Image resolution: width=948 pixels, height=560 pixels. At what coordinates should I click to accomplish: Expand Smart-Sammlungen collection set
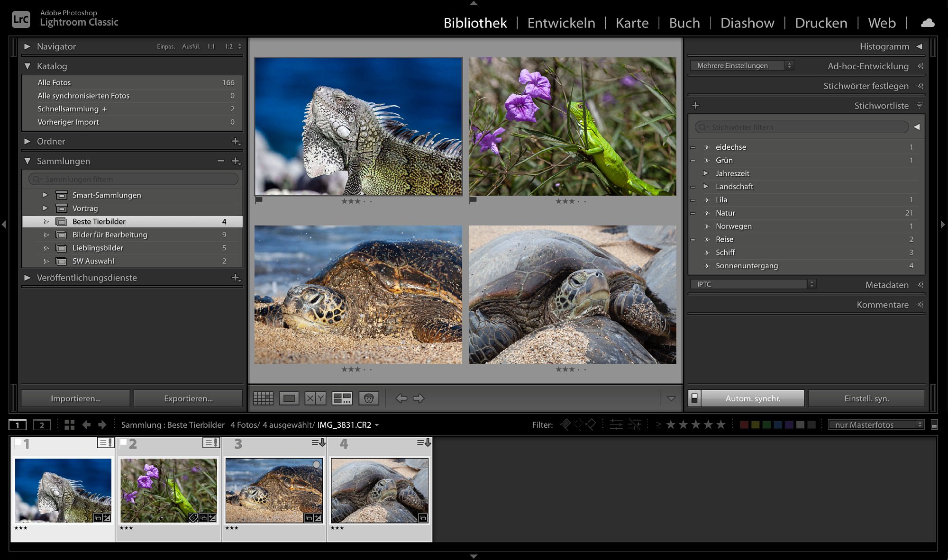(45, 195)
